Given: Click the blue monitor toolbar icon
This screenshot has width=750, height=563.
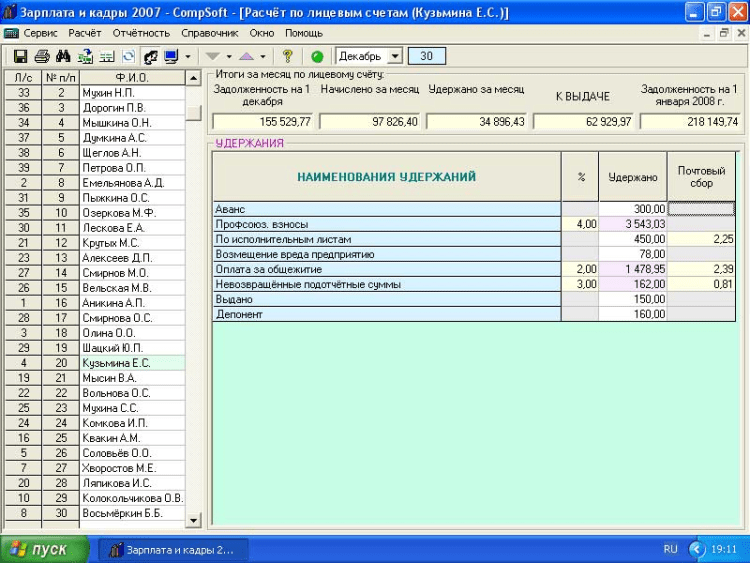Looking at the screenshot, I should coord(171,57).
